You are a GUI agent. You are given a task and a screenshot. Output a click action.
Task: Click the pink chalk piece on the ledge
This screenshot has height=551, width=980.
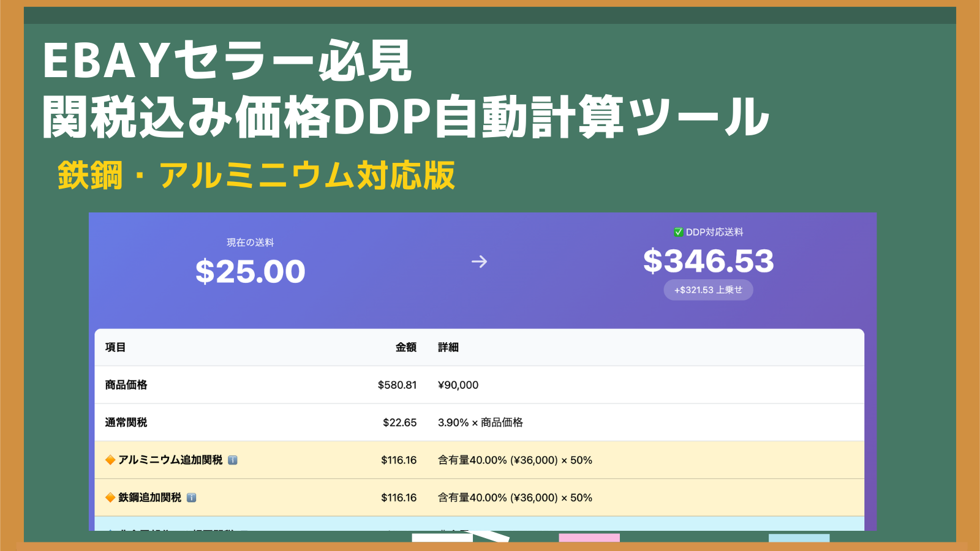(589, 538)
